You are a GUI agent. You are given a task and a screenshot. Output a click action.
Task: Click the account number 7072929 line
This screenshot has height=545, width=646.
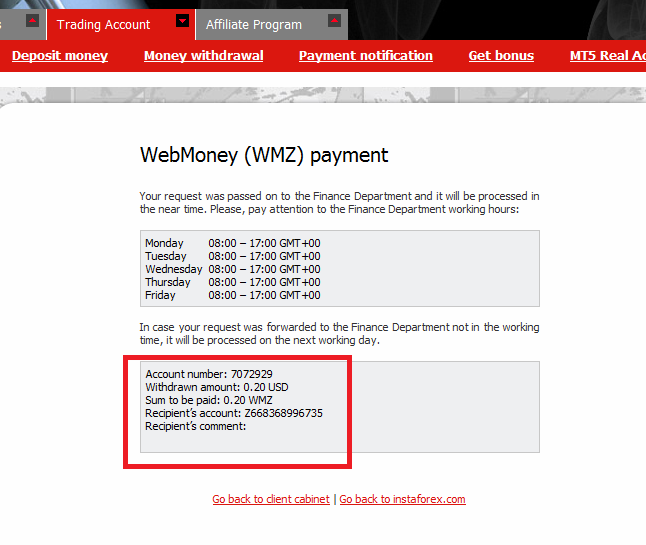tap(209, 374)
